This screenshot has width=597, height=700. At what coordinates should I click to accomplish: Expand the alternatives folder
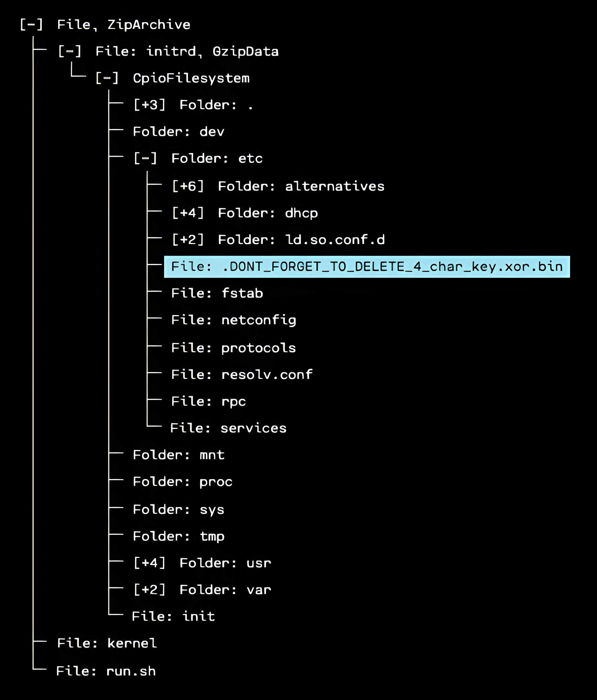[x=188, y=186]
